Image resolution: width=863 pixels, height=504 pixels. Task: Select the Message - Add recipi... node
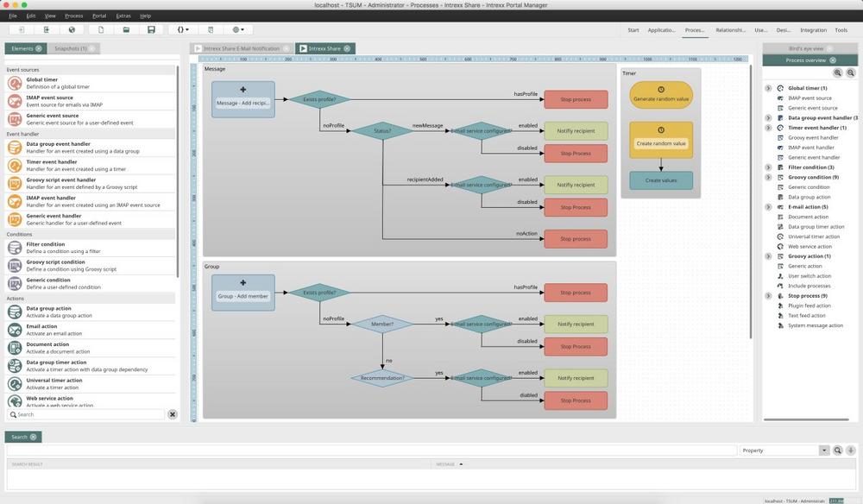243,99
